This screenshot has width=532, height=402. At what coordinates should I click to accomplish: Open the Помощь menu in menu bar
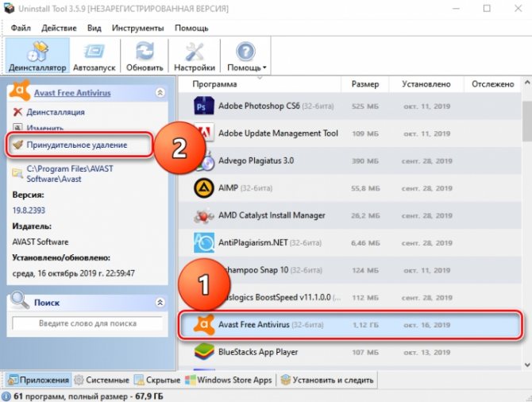(x=191, y=28)
